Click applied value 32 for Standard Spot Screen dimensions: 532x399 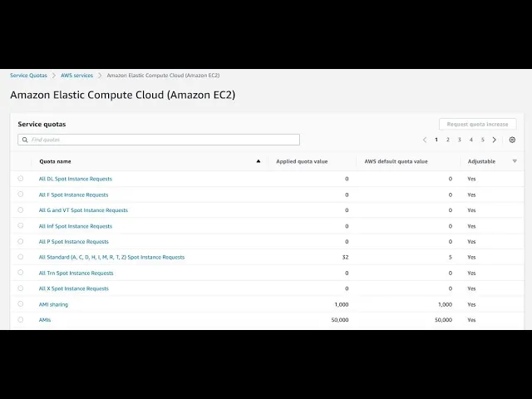point(346,257)
